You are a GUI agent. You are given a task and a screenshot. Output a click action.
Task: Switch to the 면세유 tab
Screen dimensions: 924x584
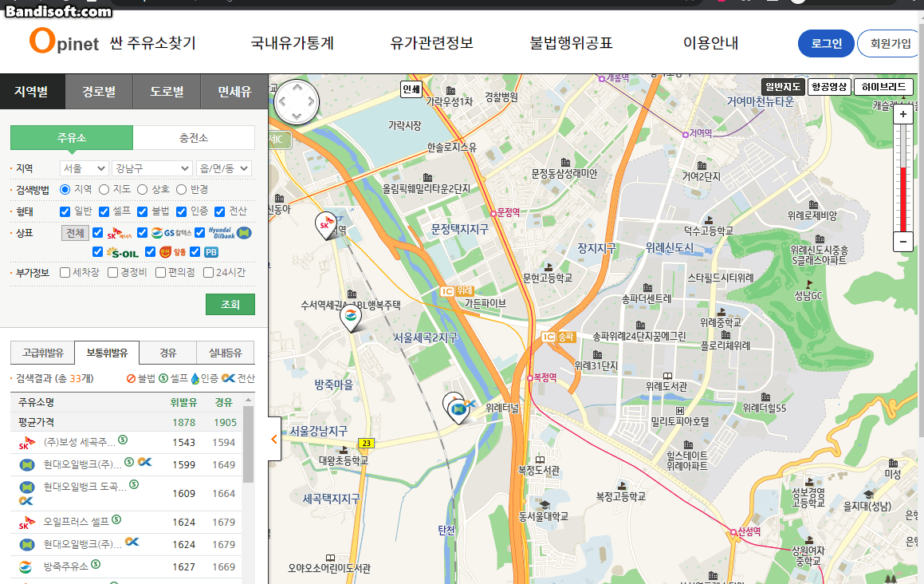pos(234,92)
